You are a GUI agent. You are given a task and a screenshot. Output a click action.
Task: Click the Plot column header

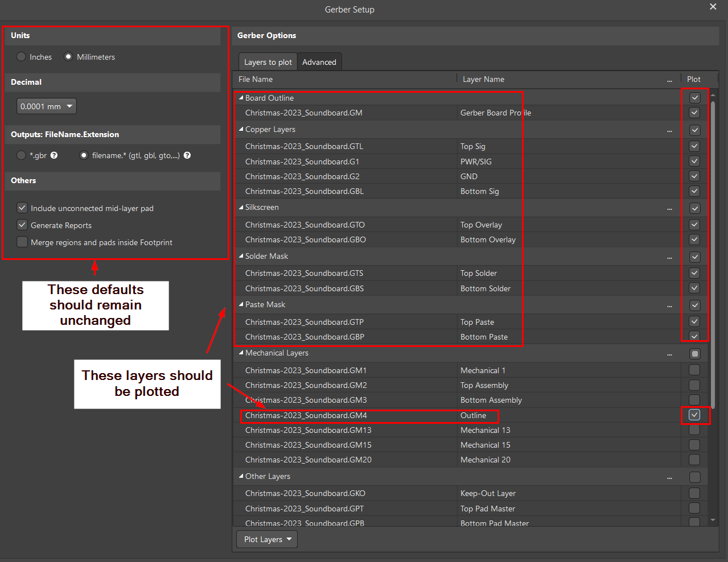694,79
